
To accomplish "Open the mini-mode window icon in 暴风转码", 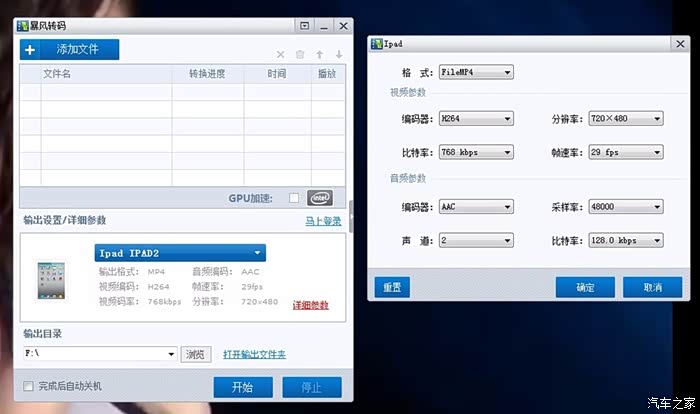I will tap(304, 26).
